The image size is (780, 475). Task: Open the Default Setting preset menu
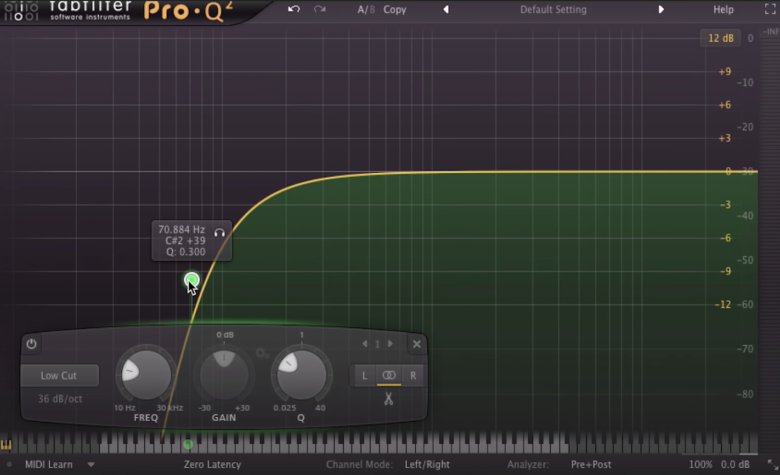[x=553, y=9]
